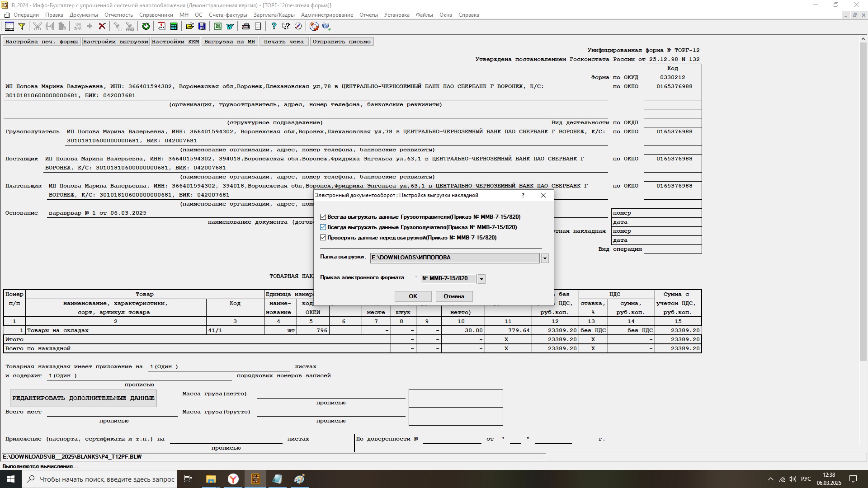Viewport: 868px width, 488px height.
Task: Open the Документы menu
Action: click(x=84, y=15)
